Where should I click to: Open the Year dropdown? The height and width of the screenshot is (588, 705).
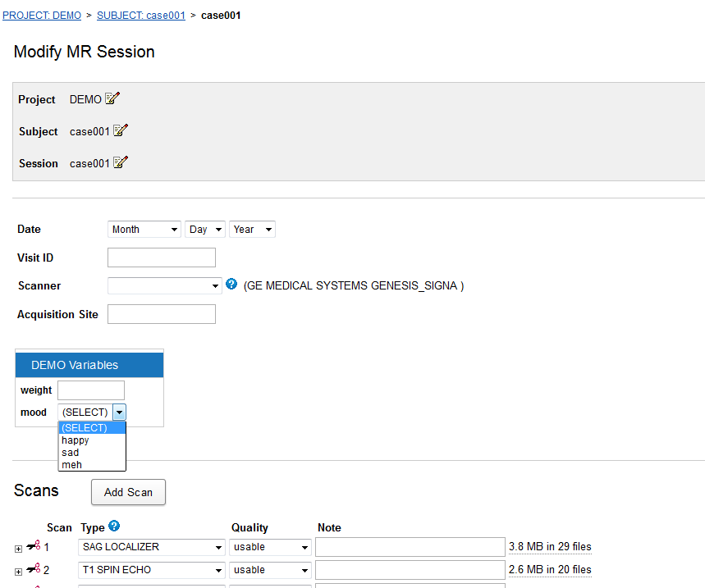pyautogui.click(x=252, y=230)
